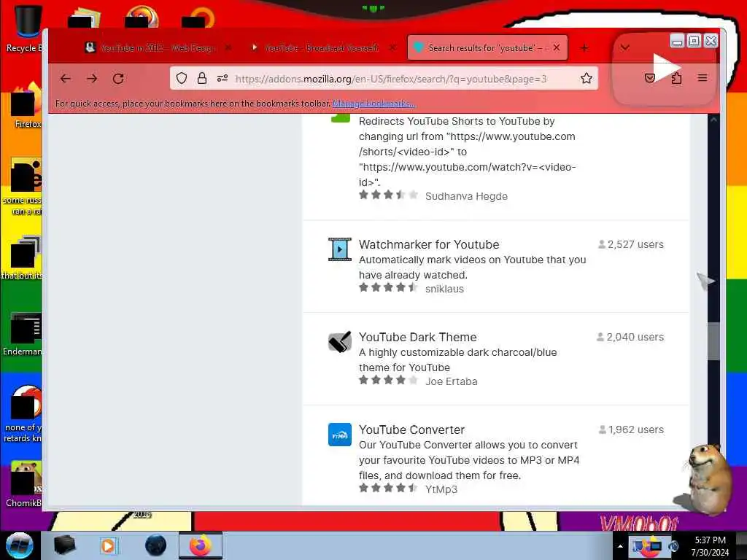Click the taskbar clock showing 5:37 PM
The image size is (747, 560).
click(x=710, y=546)
